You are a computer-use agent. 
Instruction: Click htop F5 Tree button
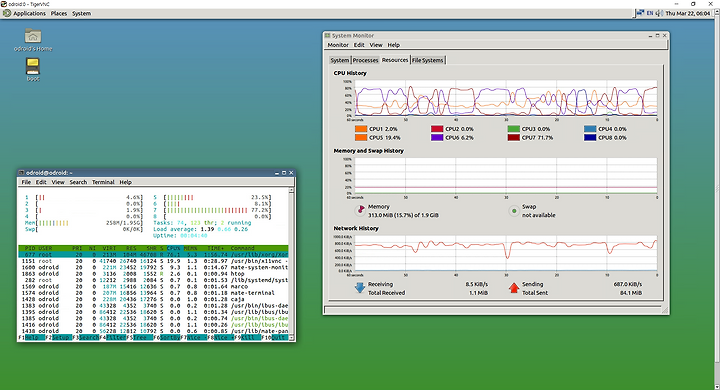(x=140, y=337)
